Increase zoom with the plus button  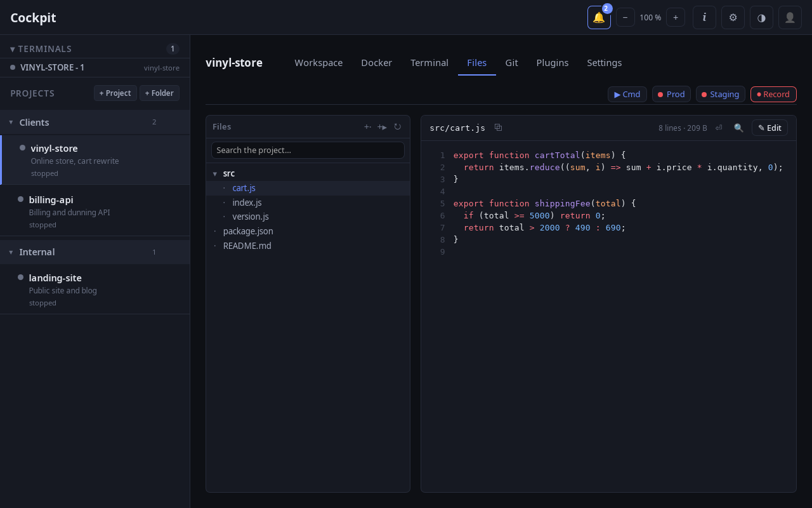tap(676, 18)
